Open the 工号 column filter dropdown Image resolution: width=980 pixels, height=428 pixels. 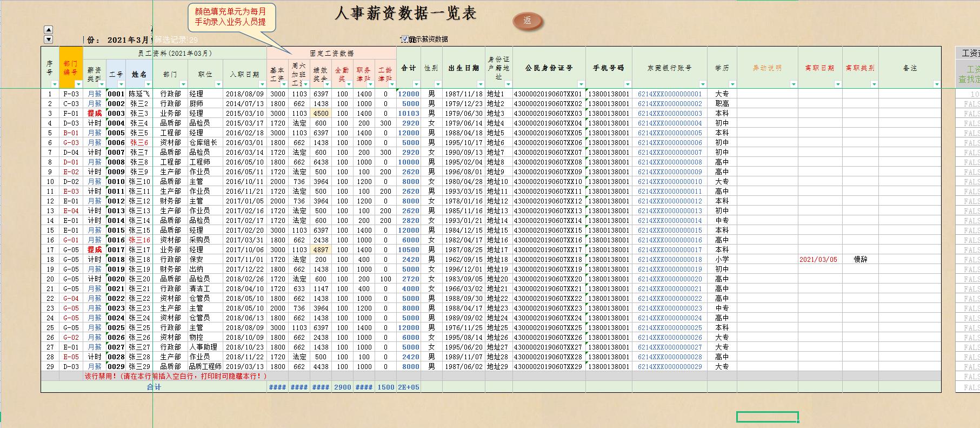[121, 84]
